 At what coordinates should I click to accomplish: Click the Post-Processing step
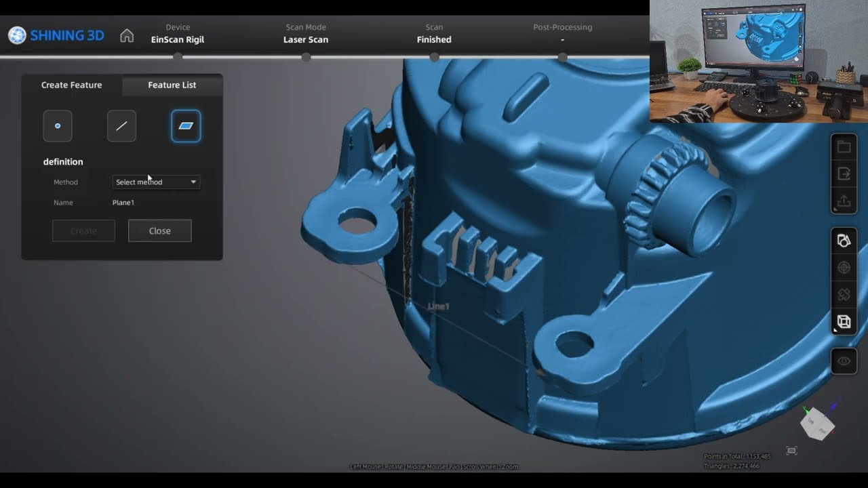click(563, 34)
